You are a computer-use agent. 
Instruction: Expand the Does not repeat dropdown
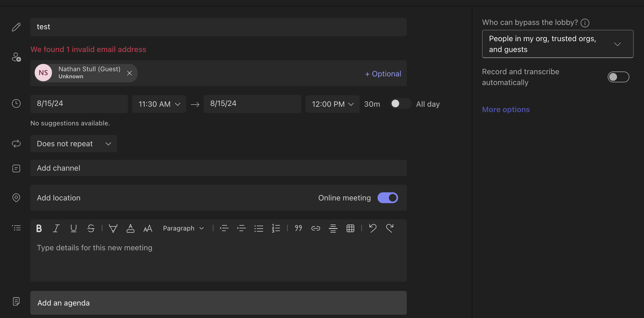pyautogui.click(x=74, y=144)
